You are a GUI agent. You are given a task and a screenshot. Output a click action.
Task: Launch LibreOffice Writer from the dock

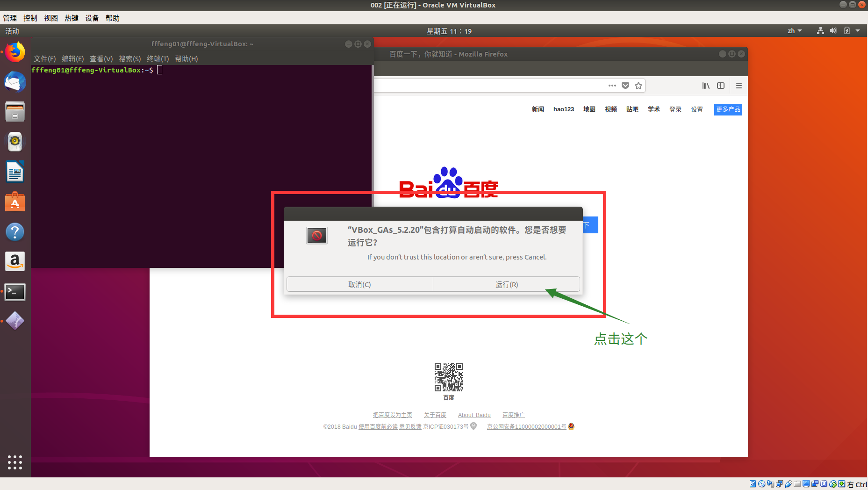[15, 172]
